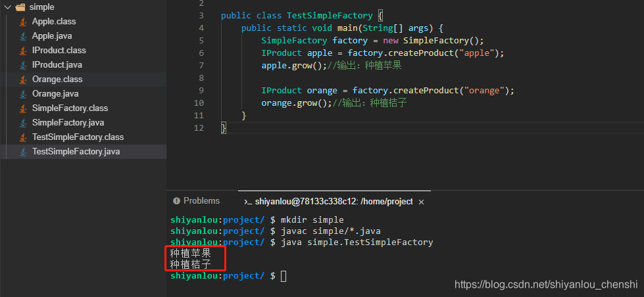Click 'new SimpleFactory()' constructor call
This screenshot has width=644, height=297.
point(432,41)
